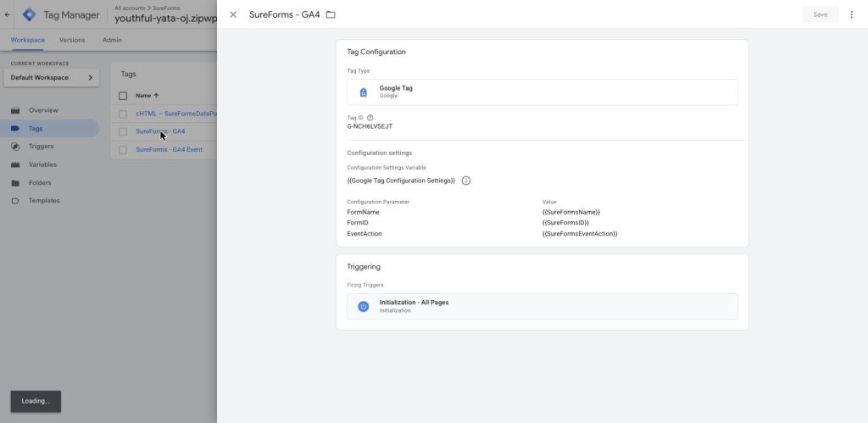This screenshot has width=868, height=423.
Task: Click the Overview sidebar icon
Action: point(15,110)
